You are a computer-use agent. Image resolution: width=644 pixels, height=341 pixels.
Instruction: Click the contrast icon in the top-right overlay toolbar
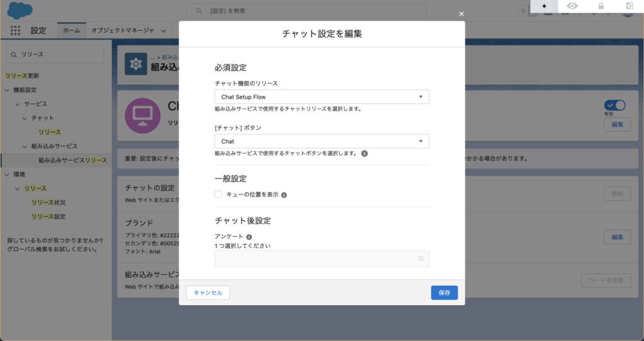click(629, 6)
